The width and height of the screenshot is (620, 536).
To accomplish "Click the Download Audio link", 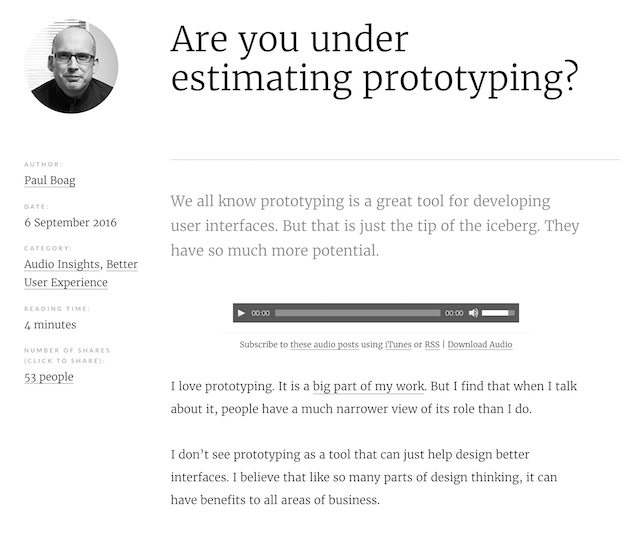I will pyautogui.click(x=479, y=345).
